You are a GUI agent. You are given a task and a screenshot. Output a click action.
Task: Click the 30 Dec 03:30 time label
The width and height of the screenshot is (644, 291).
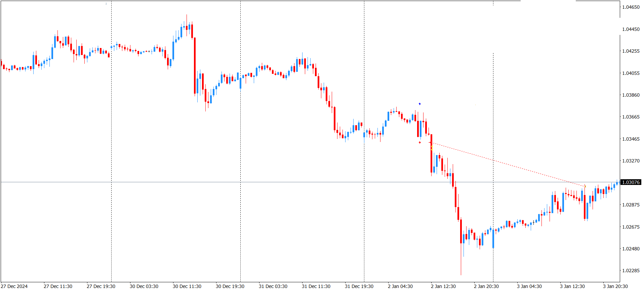coord(144,286)
